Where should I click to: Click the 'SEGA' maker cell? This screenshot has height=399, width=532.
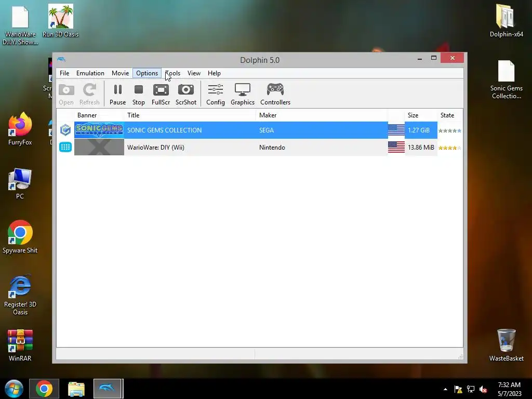pos(267,130)
